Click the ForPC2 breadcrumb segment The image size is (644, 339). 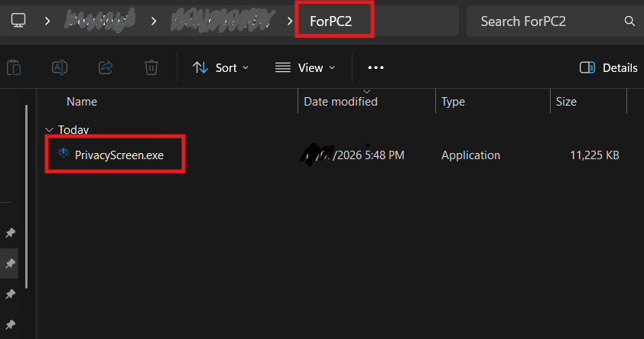330,21
